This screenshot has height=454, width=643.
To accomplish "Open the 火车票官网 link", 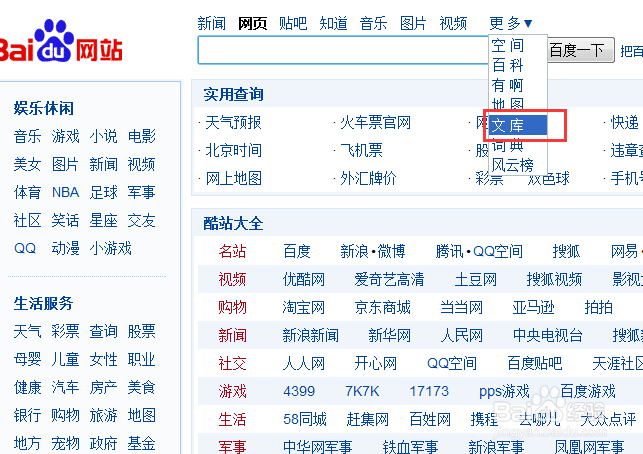I will (375, 123).
